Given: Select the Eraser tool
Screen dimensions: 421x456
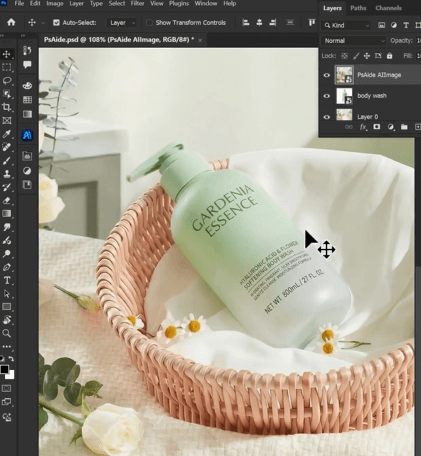Looking at the screenshot, I should (x=7, y=200).
